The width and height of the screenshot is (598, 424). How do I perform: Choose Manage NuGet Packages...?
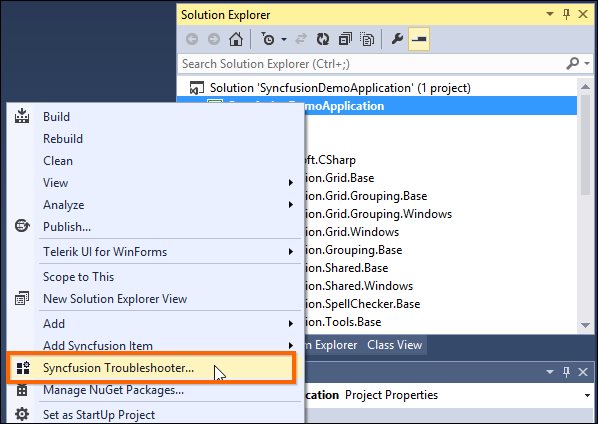click(113, 390)
